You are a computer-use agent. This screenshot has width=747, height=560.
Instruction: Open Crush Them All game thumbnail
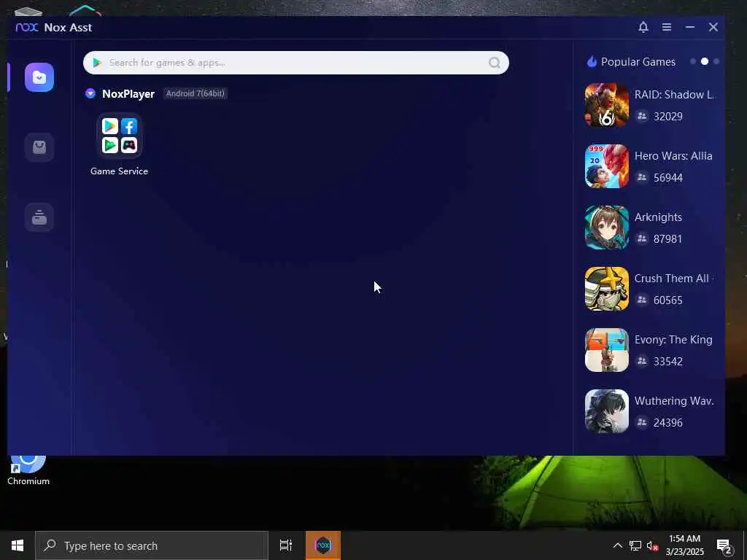606,289
